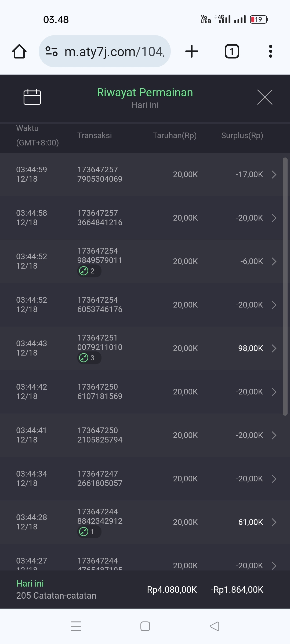Open transaction ending in 6107181569
This screenshot has width=290, height=644.
(x=100, y=392)
